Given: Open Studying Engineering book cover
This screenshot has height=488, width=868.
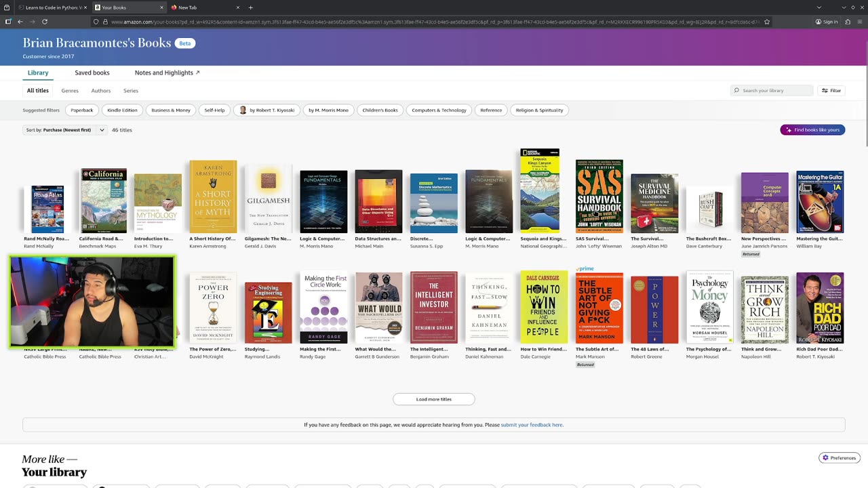Looking at the screenshot, I should [x=268, y=312].
